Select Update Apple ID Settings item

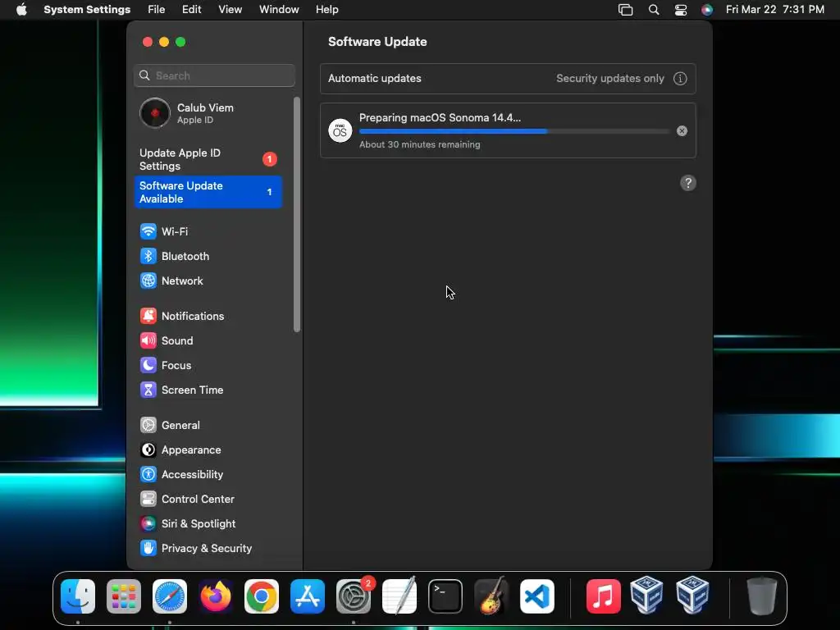pyautogui.click(x=208, y=159)
